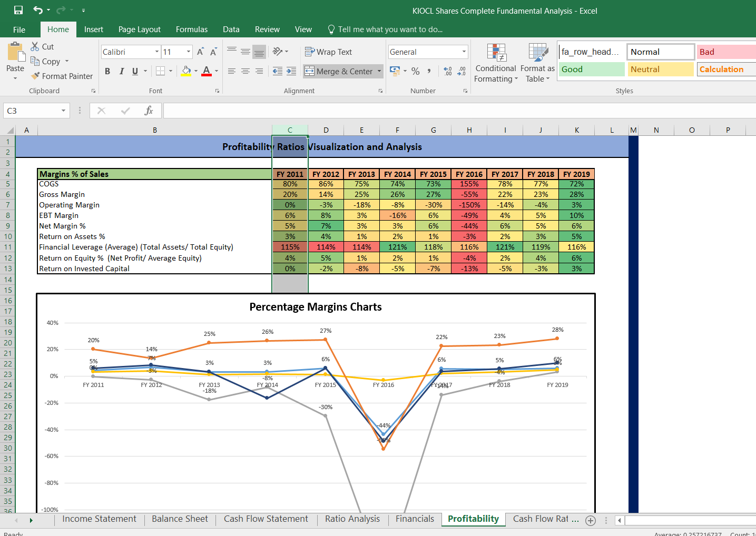
Task: Click the Middle Align icon
Action: point(246,51)
